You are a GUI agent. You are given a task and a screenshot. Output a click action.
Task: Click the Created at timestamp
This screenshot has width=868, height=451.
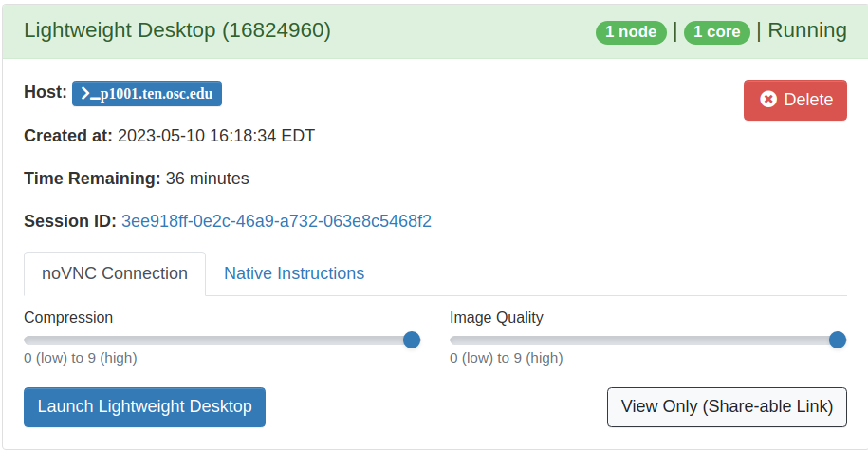[216, 136]
